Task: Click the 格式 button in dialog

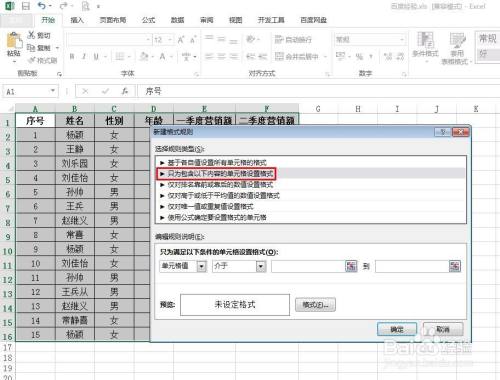Action: 315,304
